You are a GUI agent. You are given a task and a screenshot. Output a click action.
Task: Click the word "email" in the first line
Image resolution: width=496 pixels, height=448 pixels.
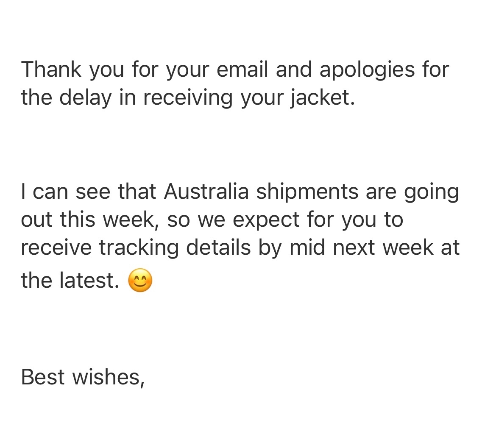242,70
